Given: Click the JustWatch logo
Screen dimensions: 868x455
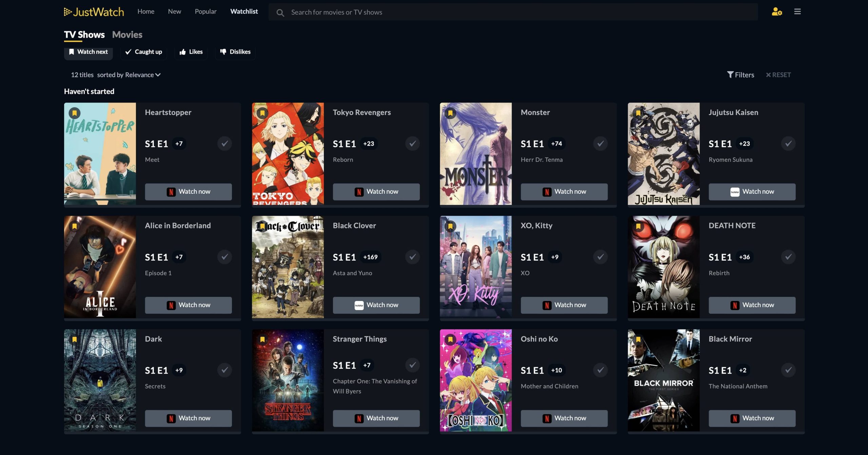Looking at the screenshot, I should (94, 12).
